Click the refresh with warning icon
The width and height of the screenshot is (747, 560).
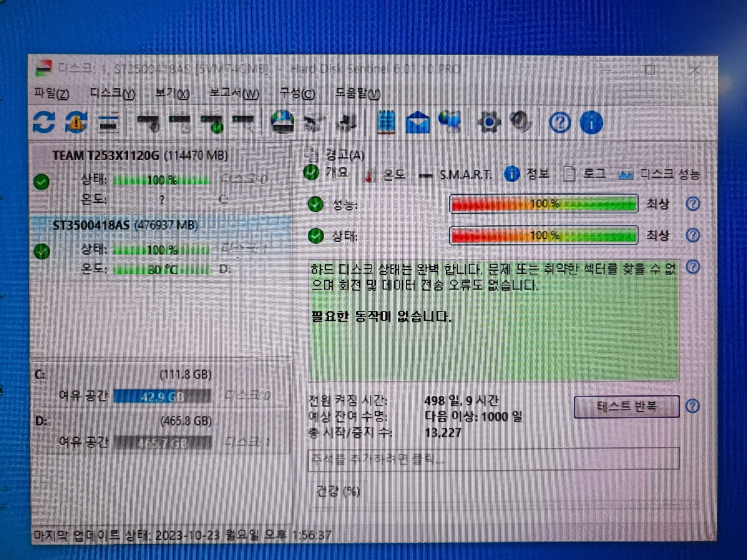pos(76,122)
